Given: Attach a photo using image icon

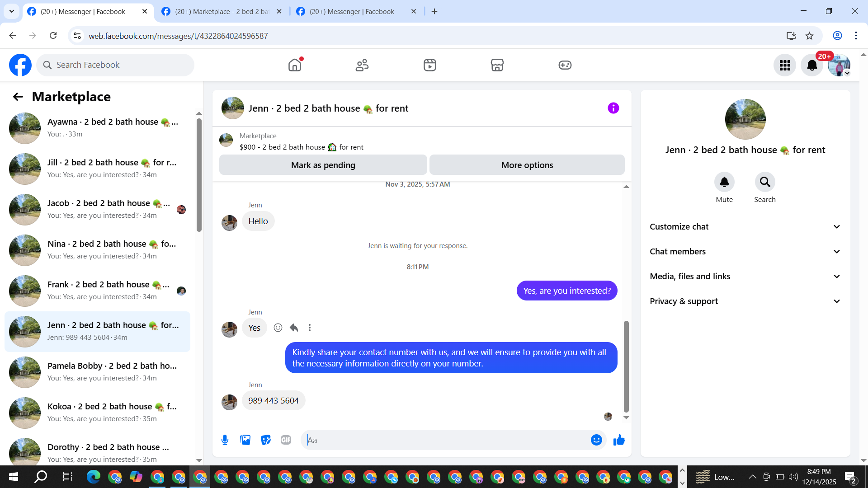Looking at the screenshot, I should (245, 440).
